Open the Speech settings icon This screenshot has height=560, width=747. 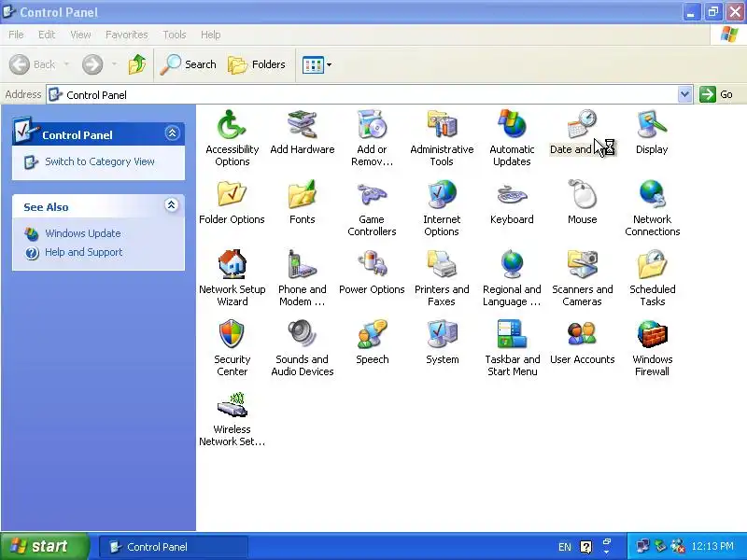click(372, 343)
